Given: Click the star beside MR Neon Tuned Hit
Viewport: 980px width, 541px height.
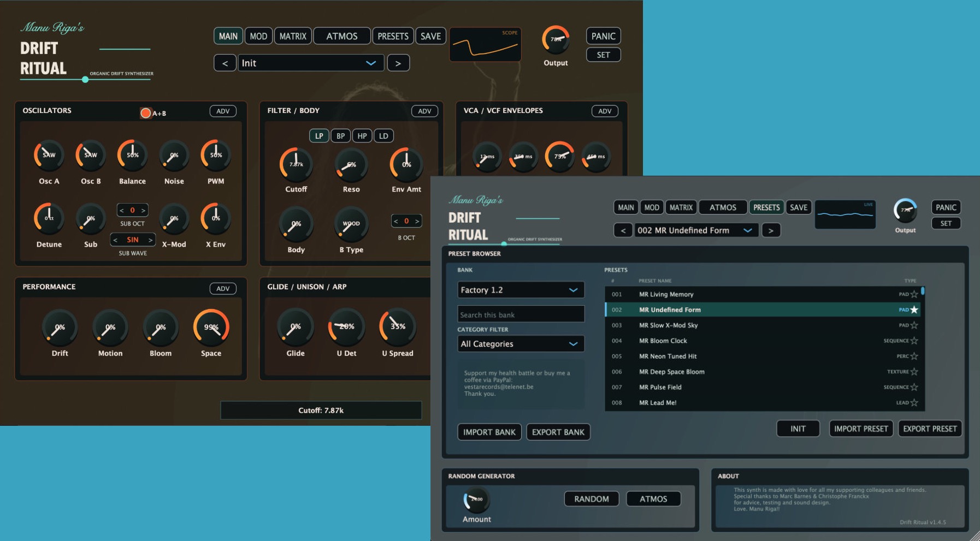Looking at the screenshot, I should click(x=914, y=356).
